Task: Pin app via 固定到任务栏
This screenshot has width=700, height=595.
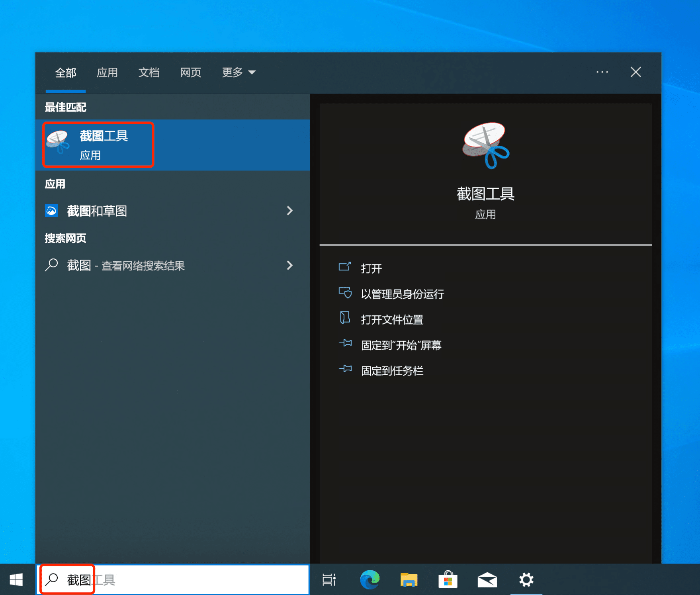Action: (392, 371)
